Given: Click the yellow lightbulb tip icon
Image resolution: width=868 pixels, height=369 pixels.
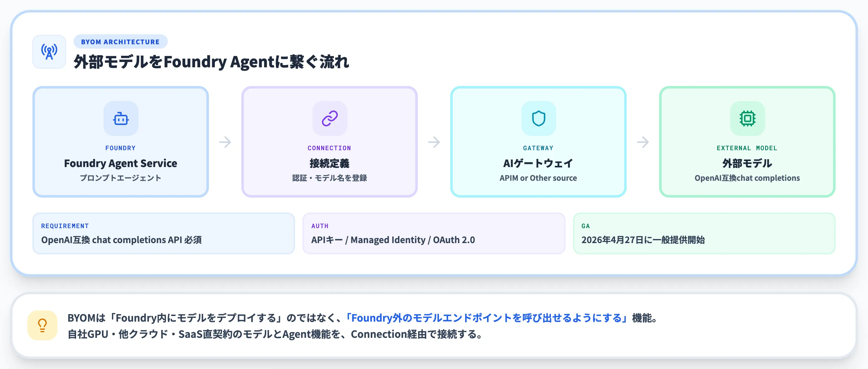Looking at the screenshot, I should point(42,325).
